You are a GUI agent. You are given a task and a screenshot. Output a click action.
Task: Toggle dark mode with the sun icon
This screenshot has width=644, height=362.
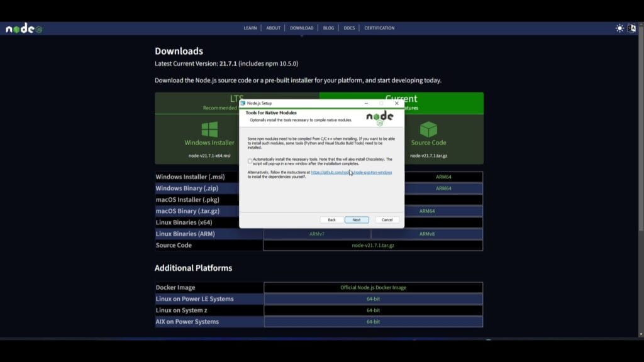[x=619, y=28]
